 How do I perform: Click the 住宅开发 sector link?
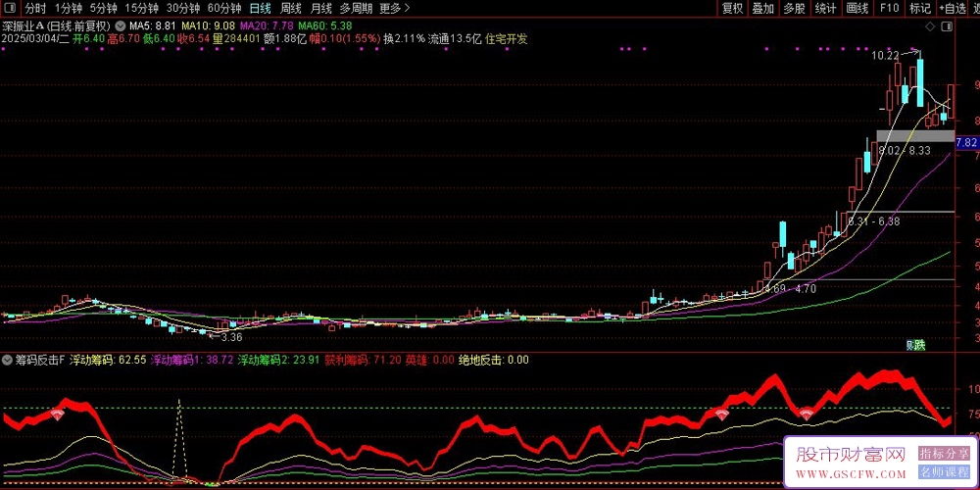coord(507,39)
